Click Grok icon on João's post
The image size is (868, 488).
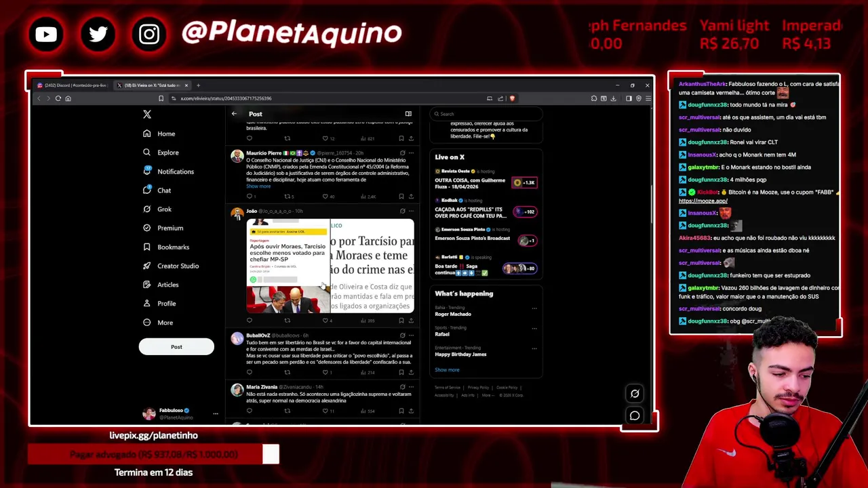click(402, 211)
